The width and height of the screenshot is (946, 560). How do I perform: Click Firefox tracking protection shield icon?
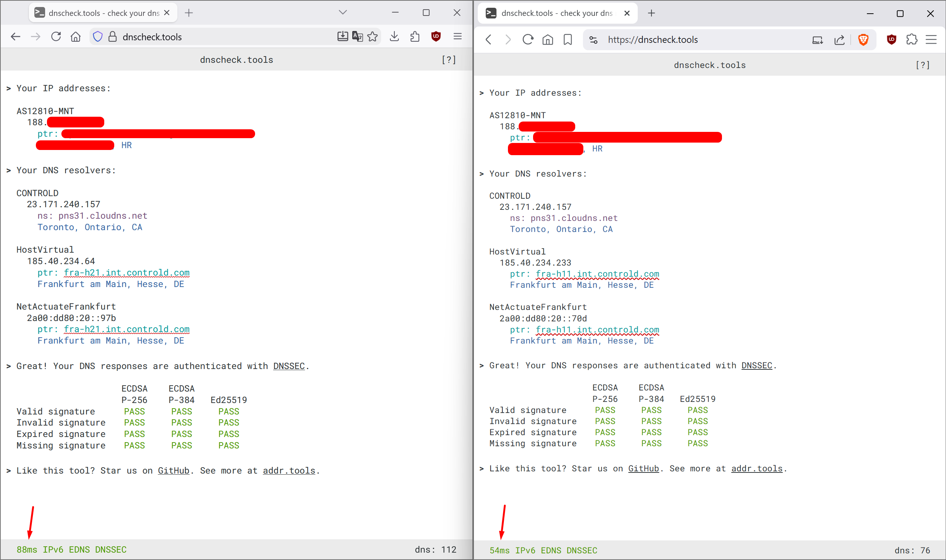(x=98, y=37)
